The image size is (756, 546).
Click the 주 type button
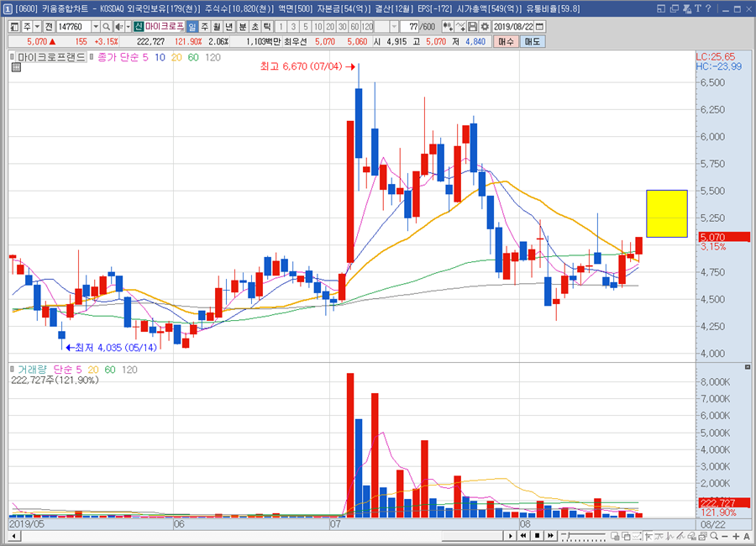tap(27, 27)
